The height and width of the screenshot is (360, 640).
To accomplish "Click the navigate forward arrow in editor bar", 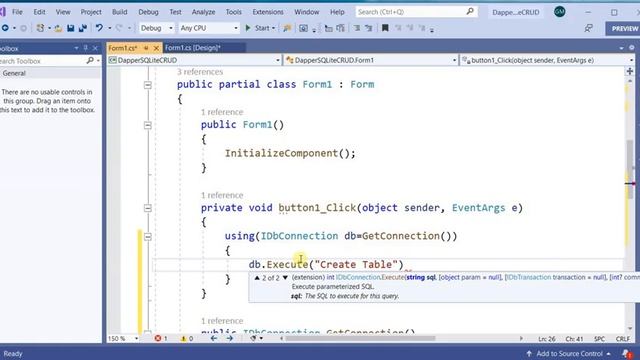I will [230, 338].
